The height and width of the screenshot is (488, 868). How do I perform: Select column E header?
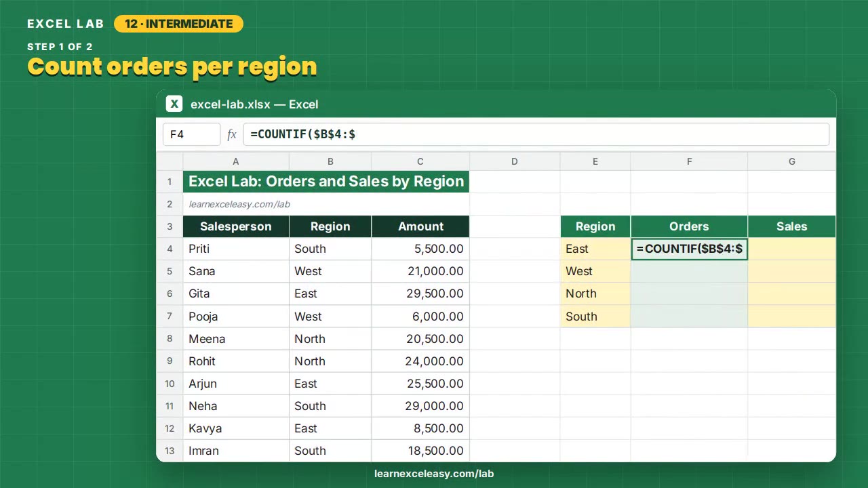coord(595,161)
